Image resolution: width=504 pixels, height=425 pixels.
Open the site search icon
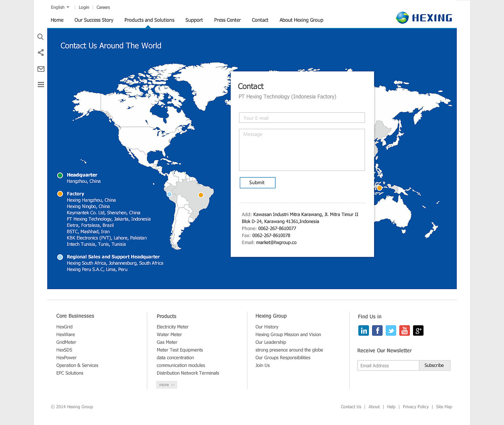pos(41,37)
